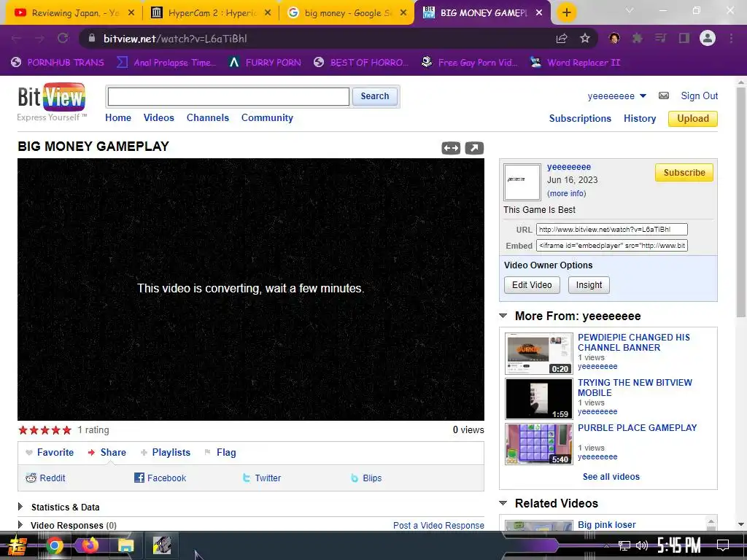Expand the (more info) description

(x=566, y=193)
